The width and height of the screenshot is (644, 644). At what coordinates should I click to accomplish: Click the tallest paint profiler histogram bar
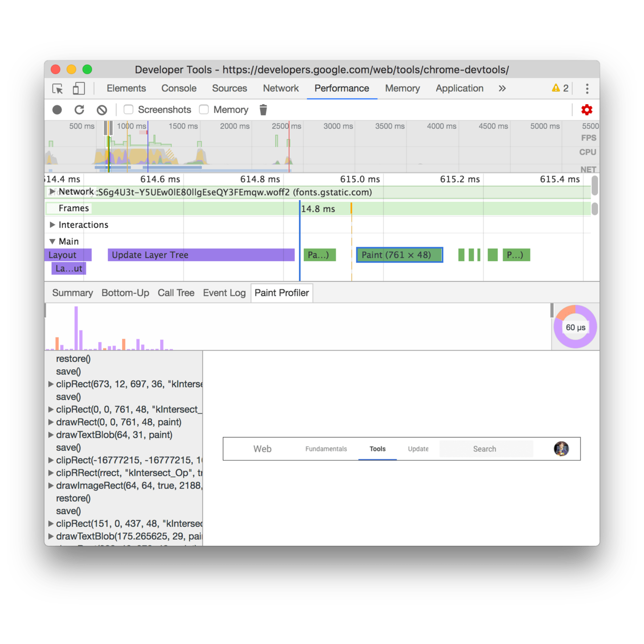point(76,327)
